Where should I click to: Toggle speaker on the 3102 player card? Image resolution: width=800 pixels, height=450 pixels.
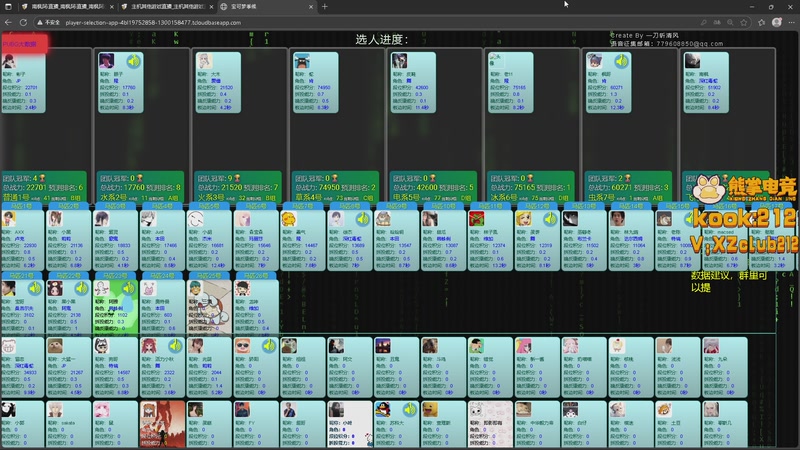coord(34,289)
